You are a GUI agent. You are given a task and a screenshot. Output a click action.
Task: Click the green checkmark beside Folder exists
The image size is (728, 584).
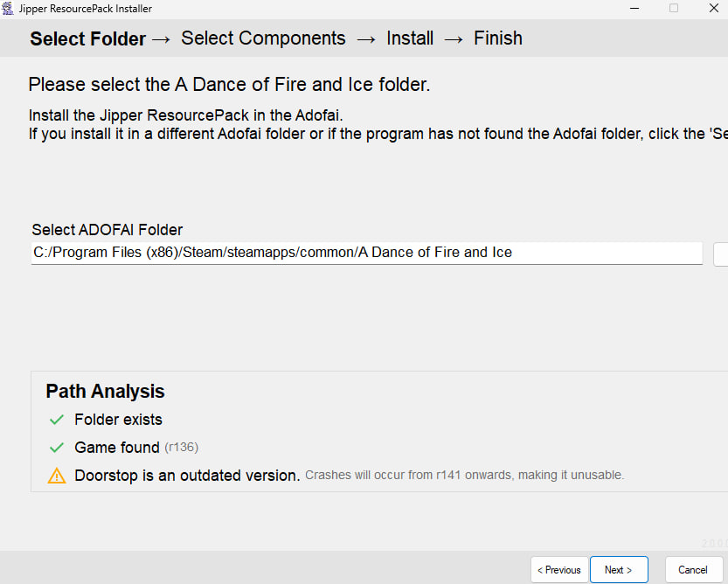pos(57,420)
